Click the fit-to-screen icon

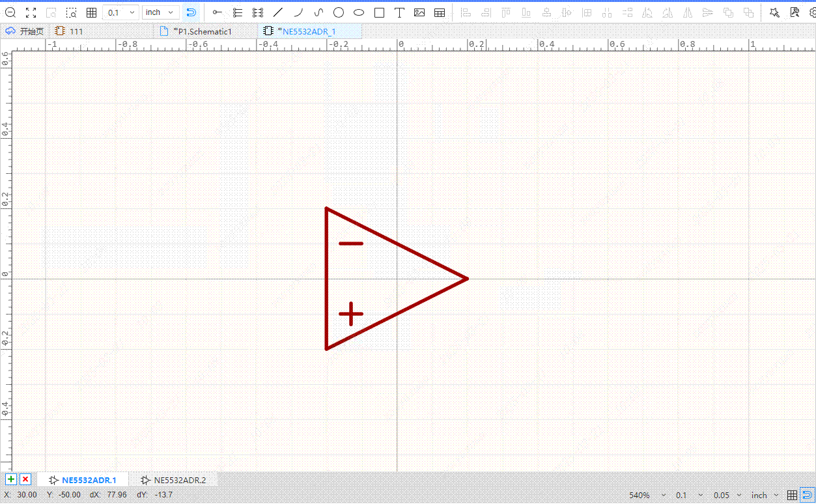coord(31,12)
